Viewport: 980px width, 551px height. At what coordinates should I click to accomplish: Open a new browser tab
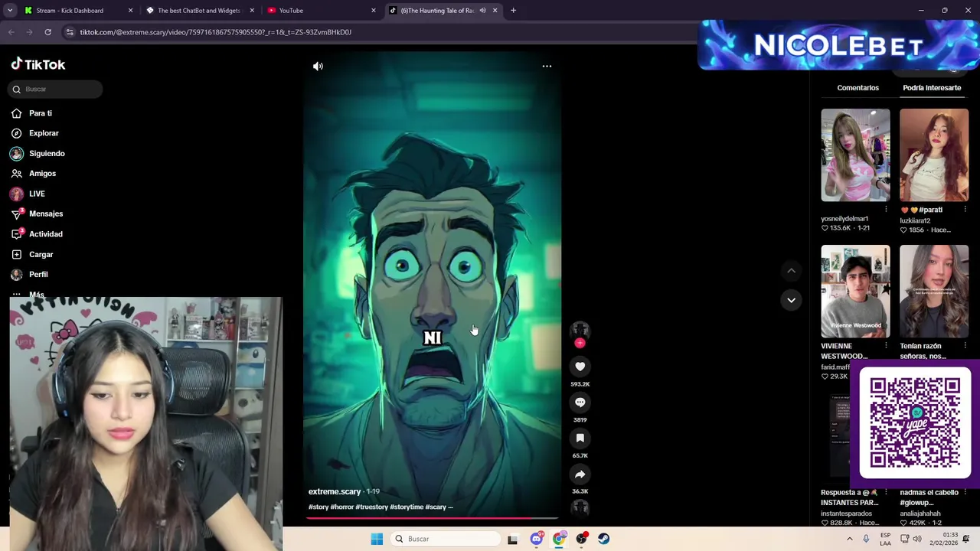[x=513, y=11]
